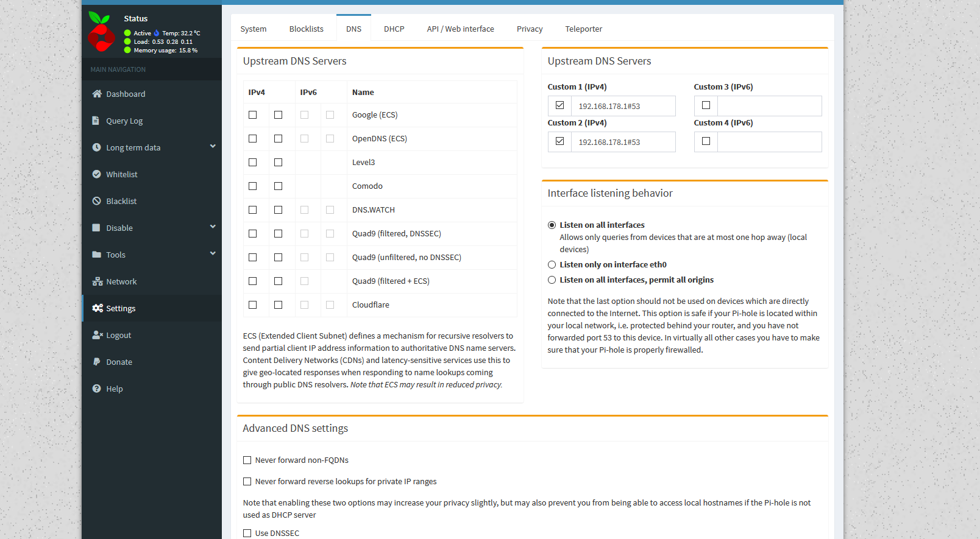The image size is (980, 539).
Task: Enable second IPv4 checkbox for OpenDNS (ECS)
Action: tap(279, 139)
